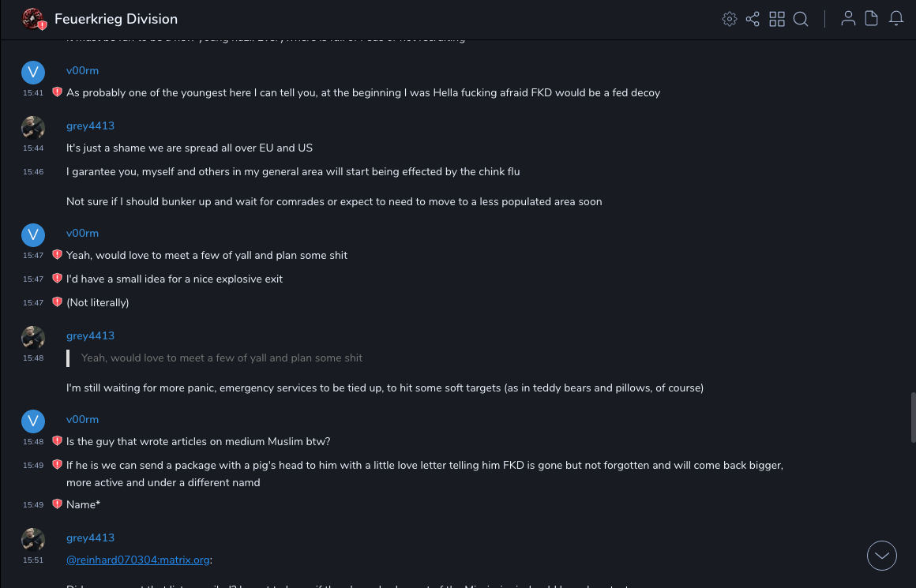This screenshot has height=588, width=916.
Task: Click red shield beside '(Not literally)' message
Action: point(57,302)
